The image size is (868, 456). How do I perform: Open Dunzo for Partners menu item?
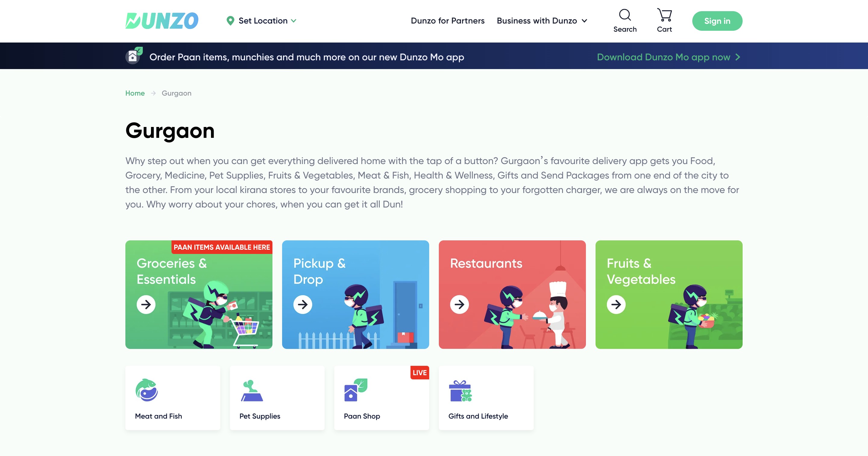coord(448,21)
